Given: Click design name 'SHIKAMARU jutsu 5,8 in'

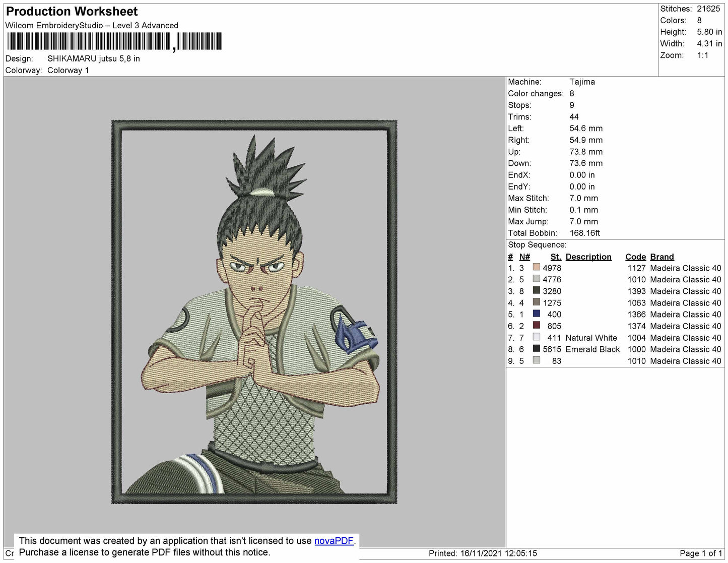Looking at the screenshot, I should pos(94,58).
